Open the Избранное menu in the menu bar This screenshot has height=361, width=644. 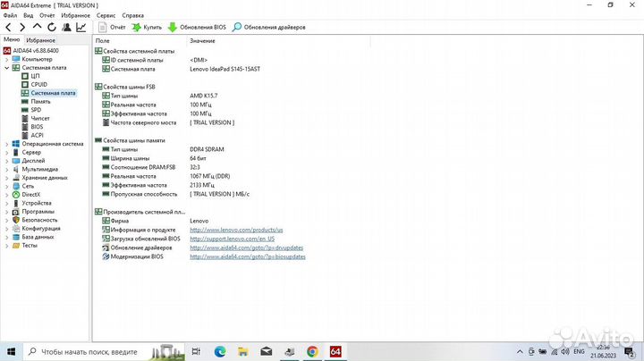click(x=75, y=15)
